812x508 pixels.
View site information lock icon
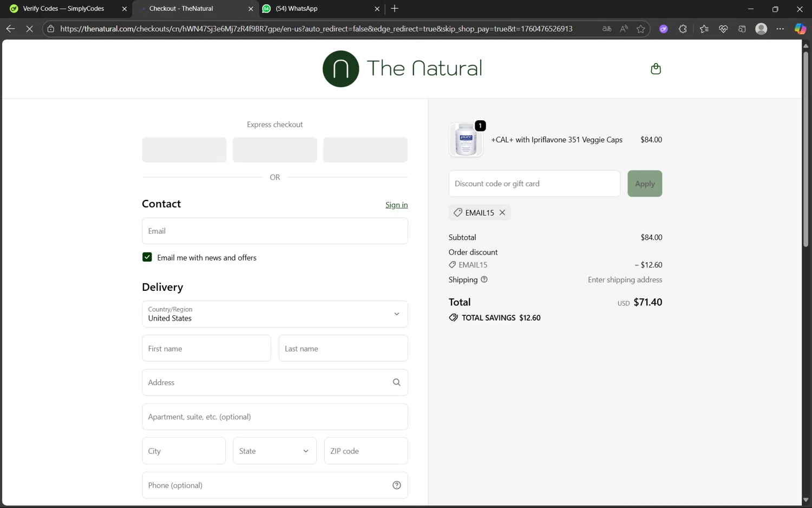pos(51,29)
